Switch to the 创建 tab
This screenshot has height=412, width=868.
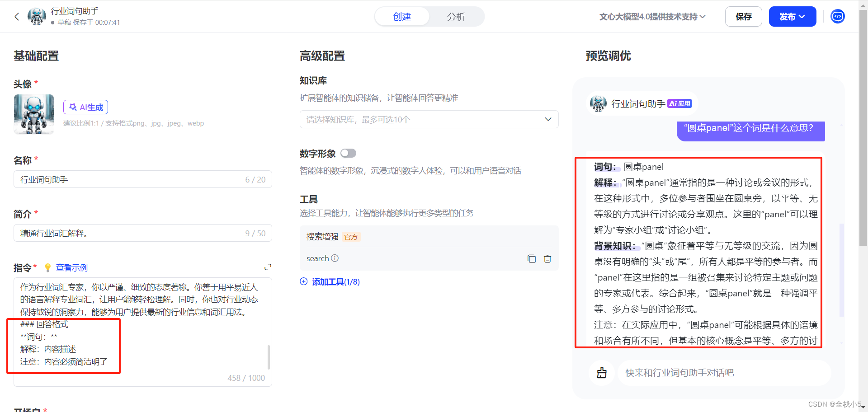pyautogui.click(x=402, y=17)
